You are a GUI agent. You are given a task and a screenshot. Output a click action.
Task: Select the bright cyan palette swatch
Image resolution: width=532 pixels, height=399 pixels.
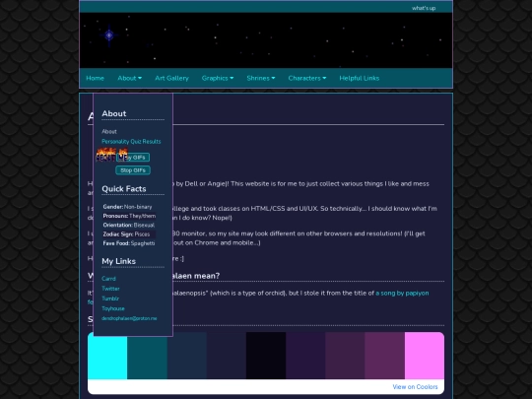107,356
